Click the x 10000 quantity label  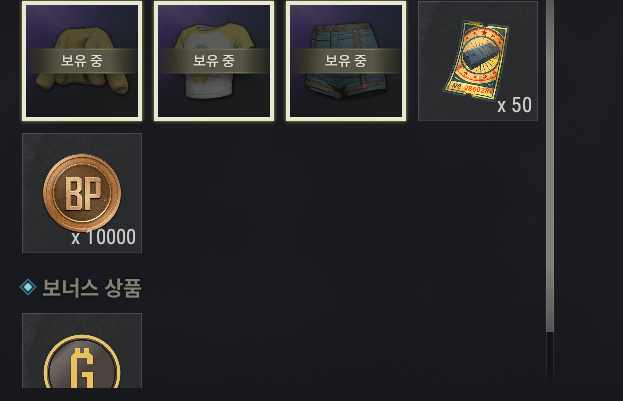tap(103, 237)
